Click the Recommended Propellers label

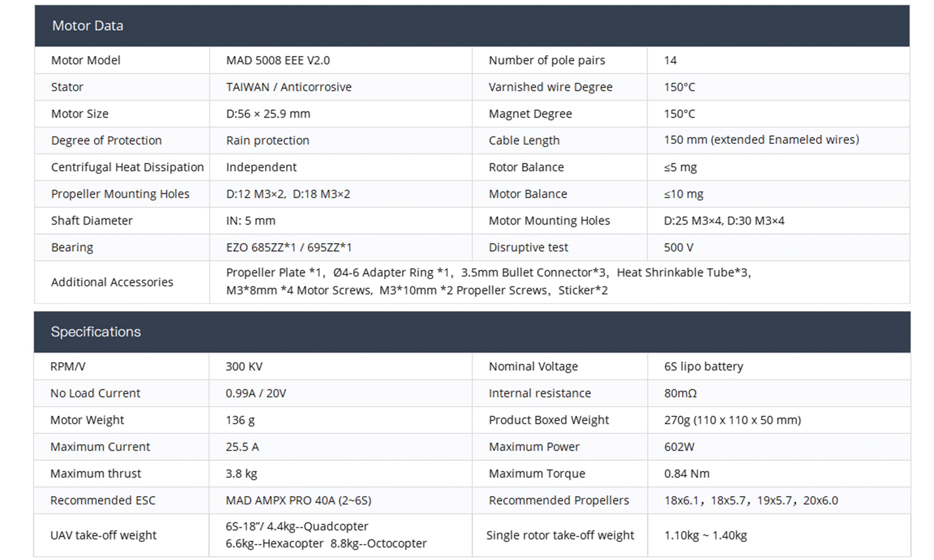tap(559, 500)
